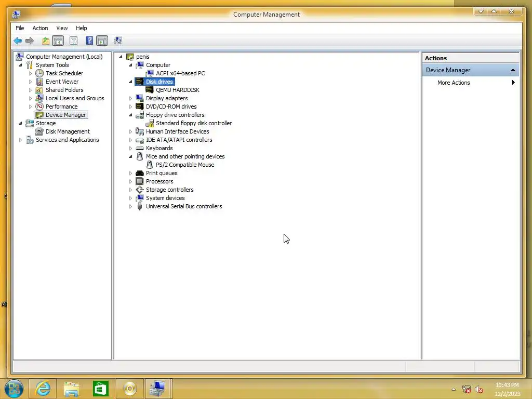Click the Task Scheduler clock icon

[39, 73]
